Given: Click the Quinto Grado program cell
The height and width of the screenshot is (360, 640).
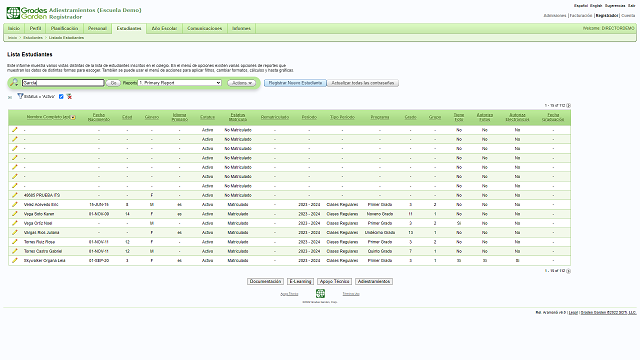Looking at the screenshot, I should pyautogui.click(x=380, y=251).
